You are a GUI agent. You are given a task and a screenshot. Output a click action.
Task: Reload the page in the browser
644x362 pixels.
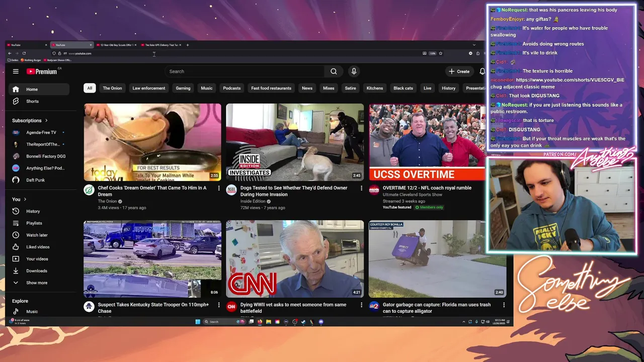[24, 53]
